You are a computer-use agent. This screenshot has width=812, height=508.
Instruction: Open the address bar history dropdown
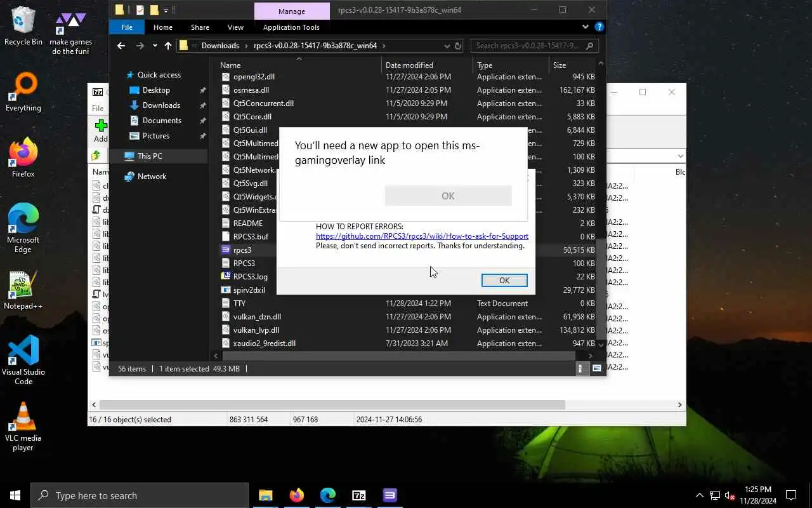[x=446, y=46]
